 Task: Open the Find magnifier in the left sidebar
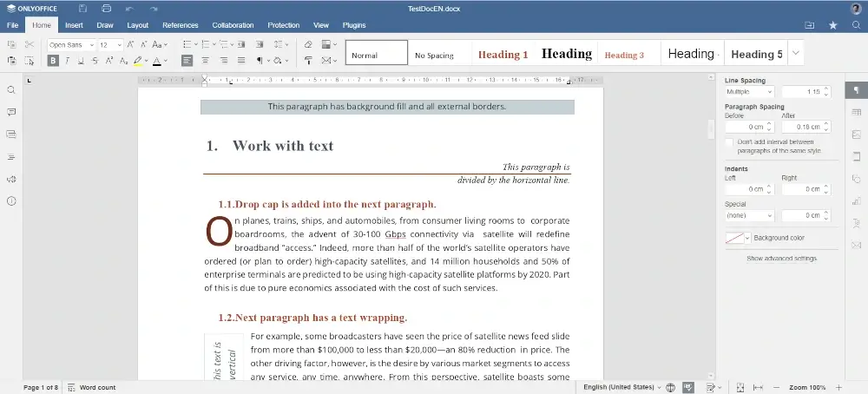click(x=11, y=90)
